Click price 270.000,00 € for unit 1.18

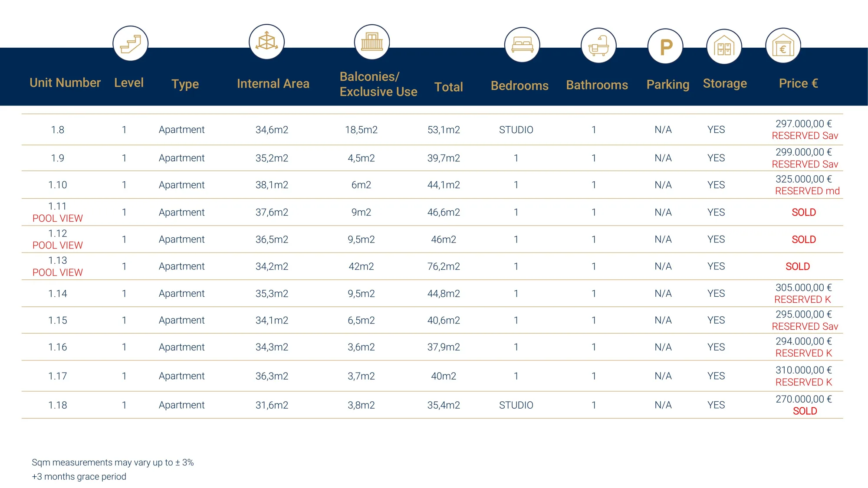[804, 399]
